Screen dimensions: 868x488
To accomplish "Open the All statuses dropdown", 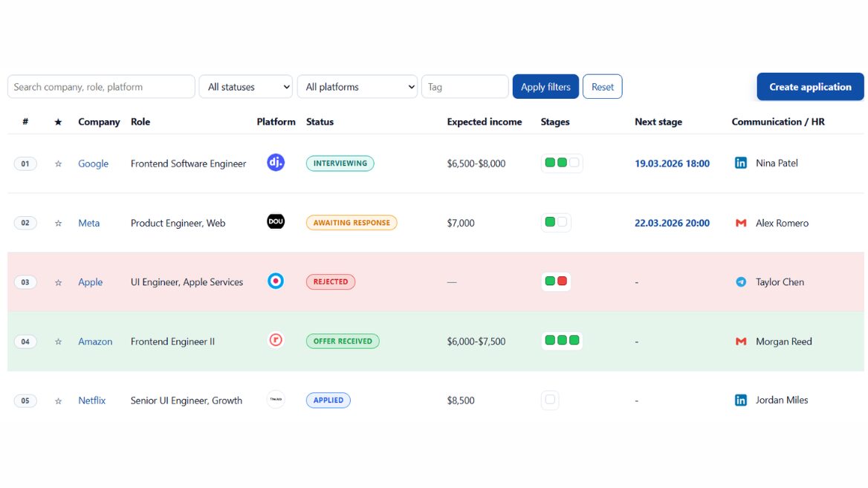I will pyautogui.click(x=246, y=87).
